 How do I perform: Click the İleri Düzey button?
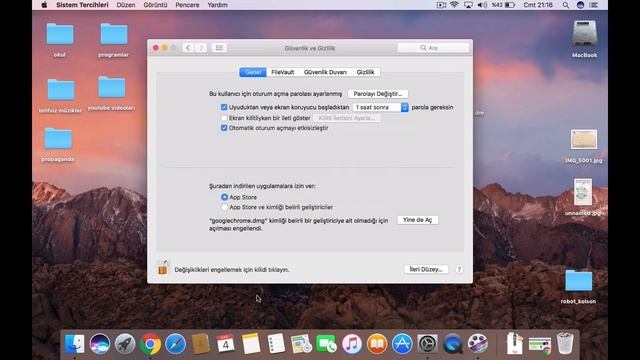pos(426,269)
